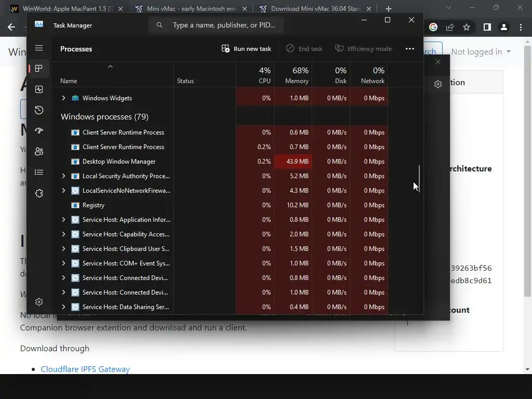Click the 10.2 MB Registry memory value
The width and height of the screenshot is (532, 399).
(297, 205)
